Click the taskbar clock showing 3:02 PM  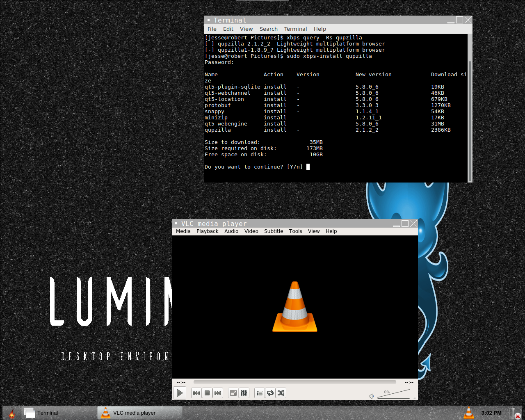pos(491,413)
